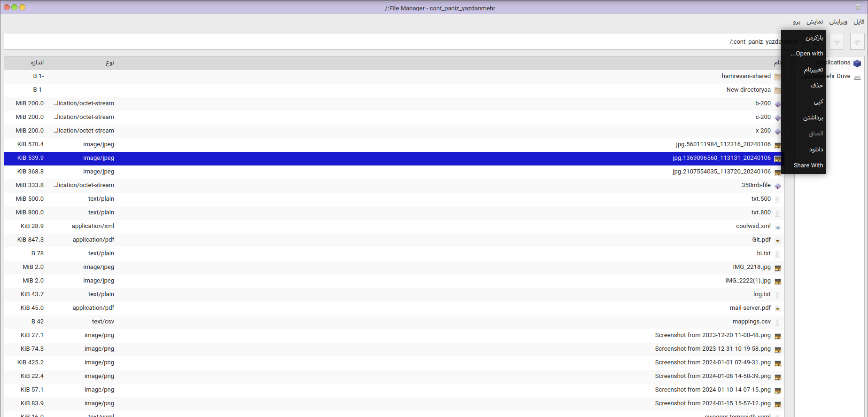The height and width of the screenshot is (417, 868).
Task: Click the Drive disk icon in sidebar
Action: click(857, 77)
